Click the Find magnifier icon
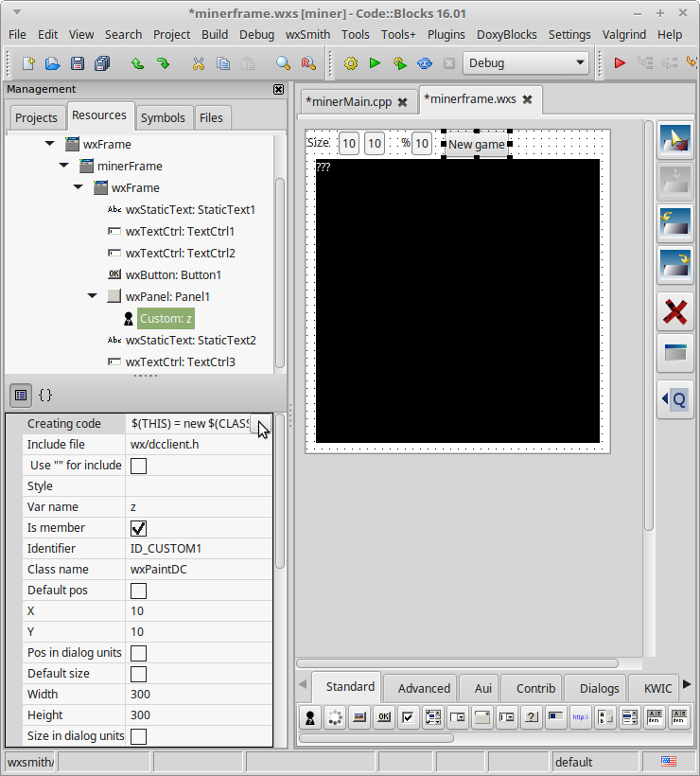 (x=283, y=63)
